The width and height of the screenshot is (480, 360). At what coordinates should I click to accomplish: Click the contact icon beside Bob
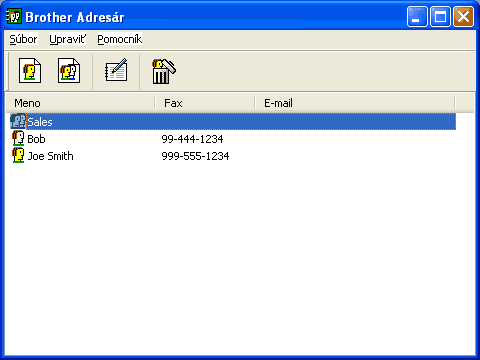(x=18, y=138)
